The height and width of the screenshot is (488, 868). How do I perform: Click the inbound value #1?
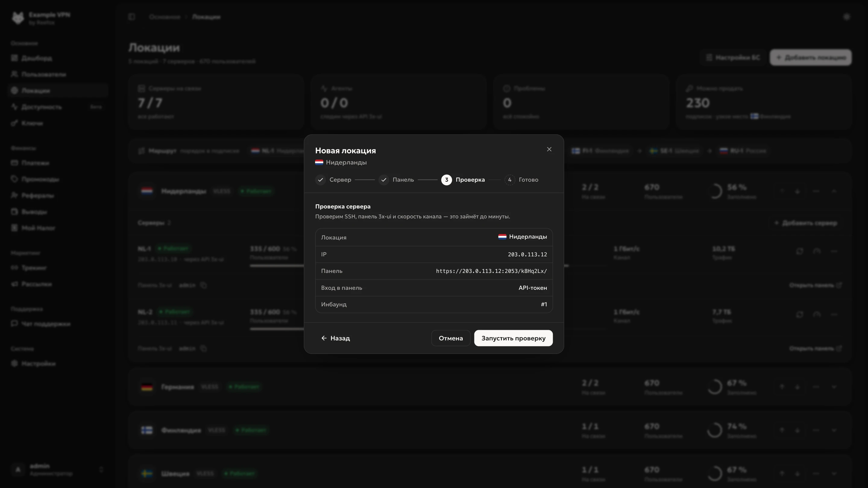point(544,305)
